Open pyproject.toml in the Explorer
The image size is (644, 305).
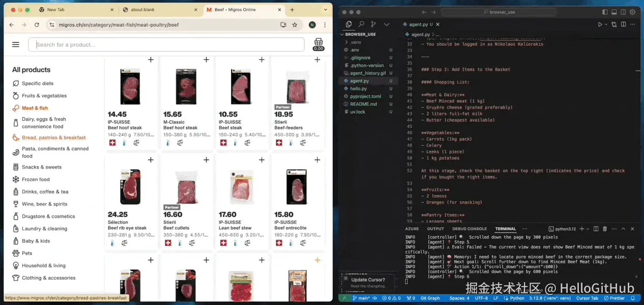[x=365, y=96]
